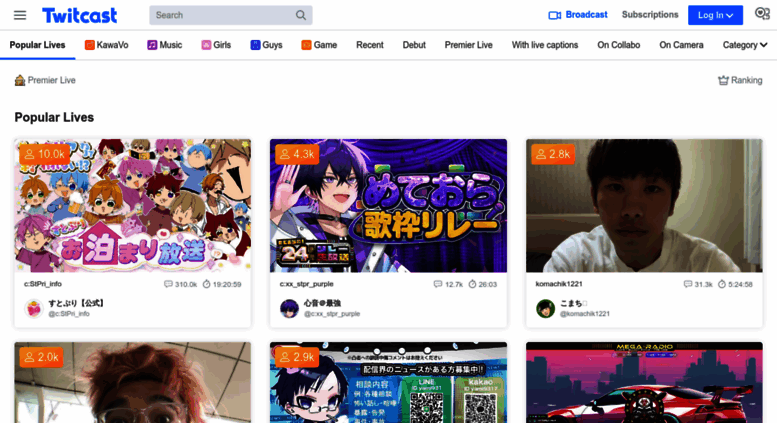Click the KawaVo category icon
777x423 pixels.
coord(90,45)
